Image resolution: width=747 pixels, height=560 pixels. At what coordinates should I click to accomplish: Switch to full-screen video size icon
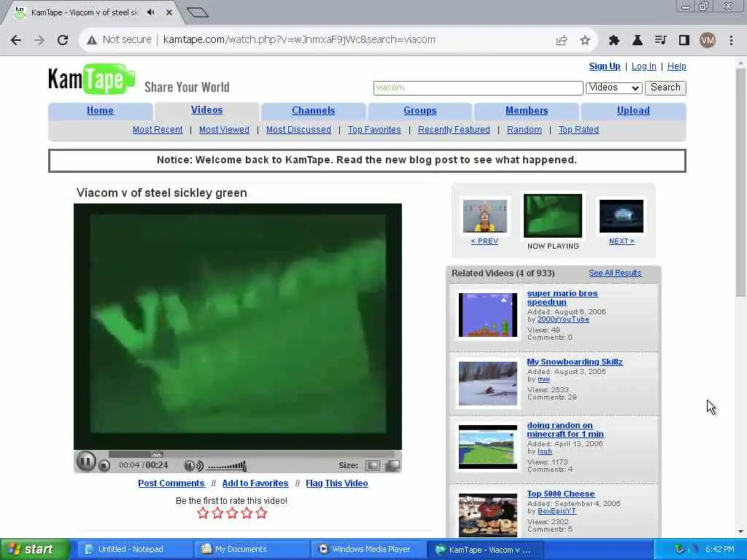(x=392, y=465)
